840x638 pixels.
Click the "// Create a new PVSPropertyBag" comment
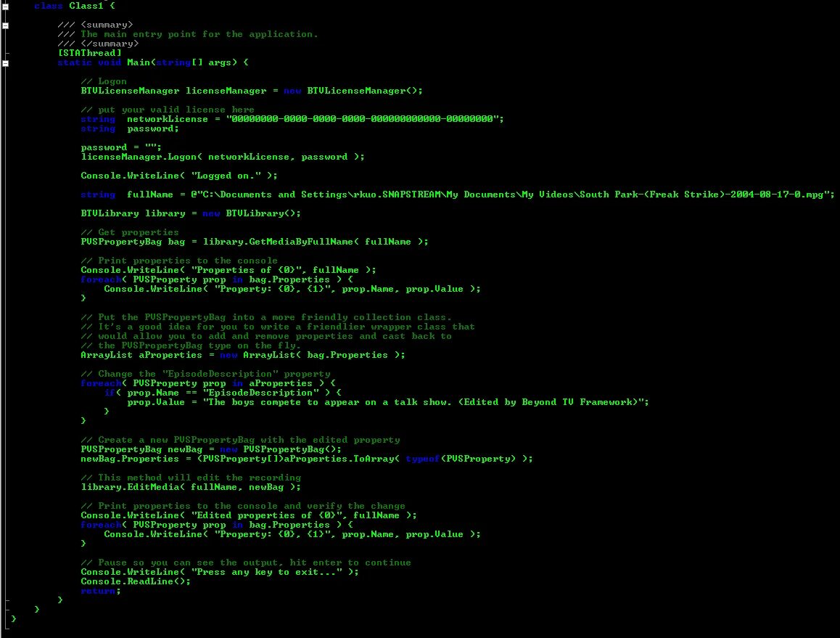click(240, 440)
